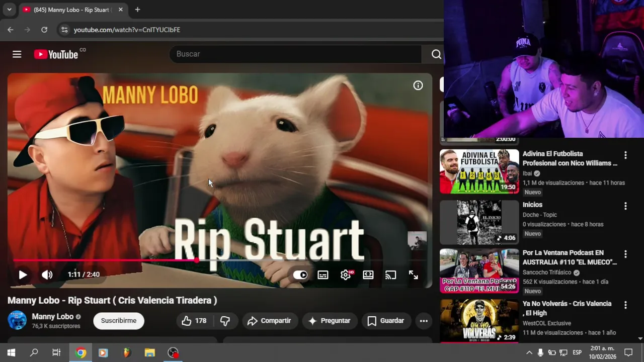Image resolution: width=644 pixels, height=362 pixels.
Task: Save video with Guardar button
Action: coord(385,321)
